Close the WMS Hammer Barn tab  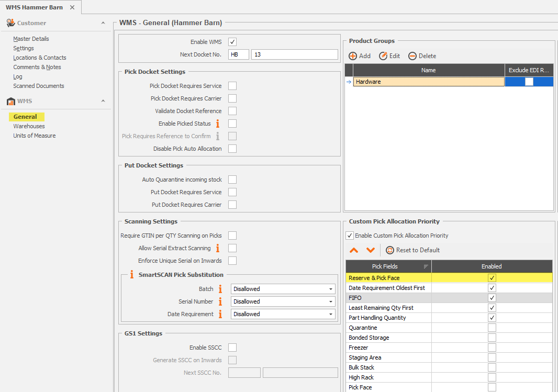pyautogui.click(x=72, y=7)
